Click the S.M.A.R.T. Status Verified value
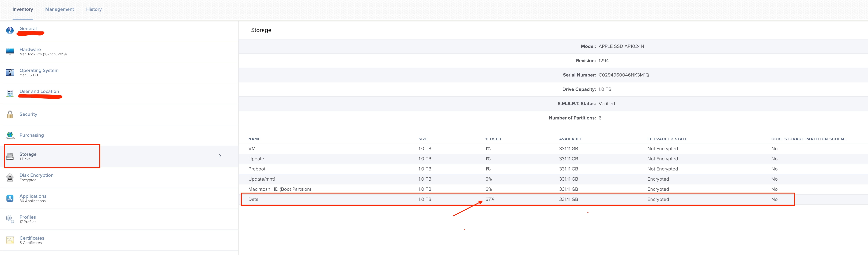868x255 pixels. coord(606,104)
